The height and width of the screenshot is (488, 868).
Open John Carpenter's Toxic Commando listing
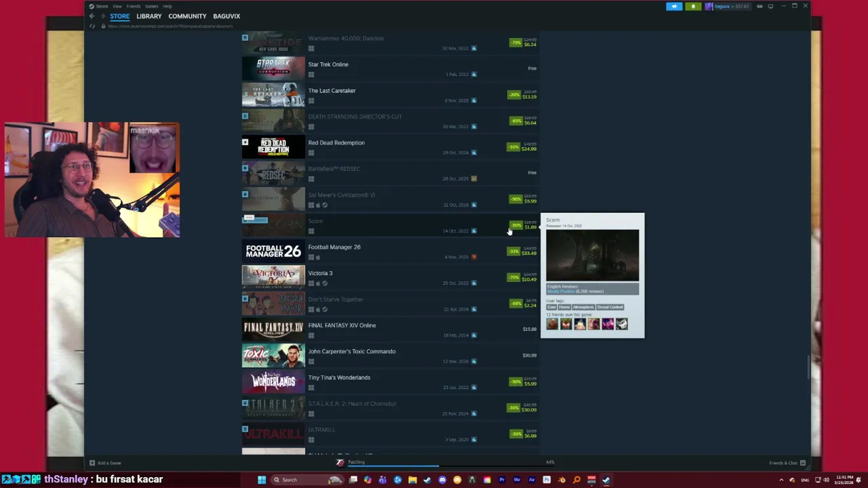tap(391, 356)
